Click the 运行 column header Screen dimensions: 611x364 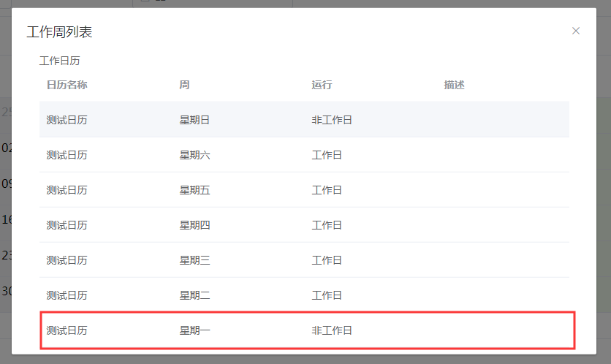click(322, 85)
